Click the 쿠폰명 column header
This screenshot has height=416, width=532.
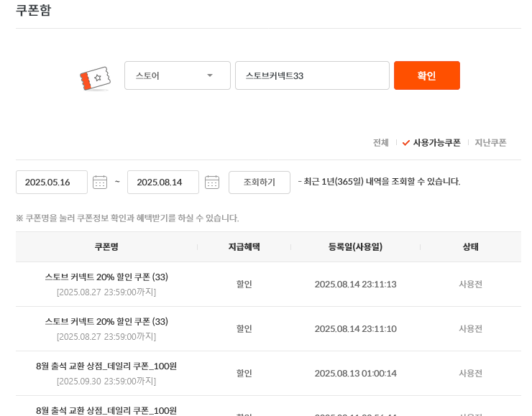(x=106, y=247)
